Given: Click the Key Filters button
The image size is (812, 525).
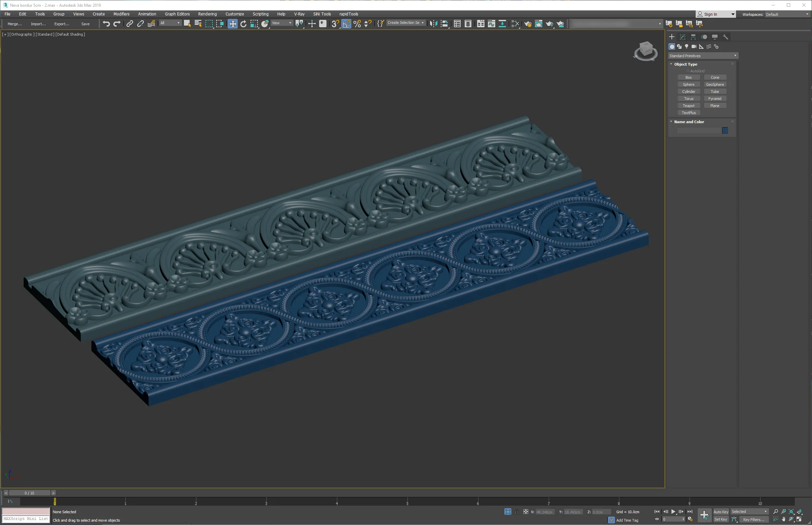Looking at the screenshot, I should [753, 520].
